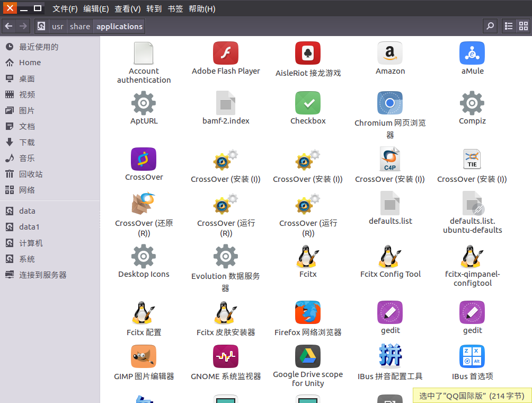This screenshot has width=532, height=403.
Task: Open the 书签 menu
Action: [175, 9]
